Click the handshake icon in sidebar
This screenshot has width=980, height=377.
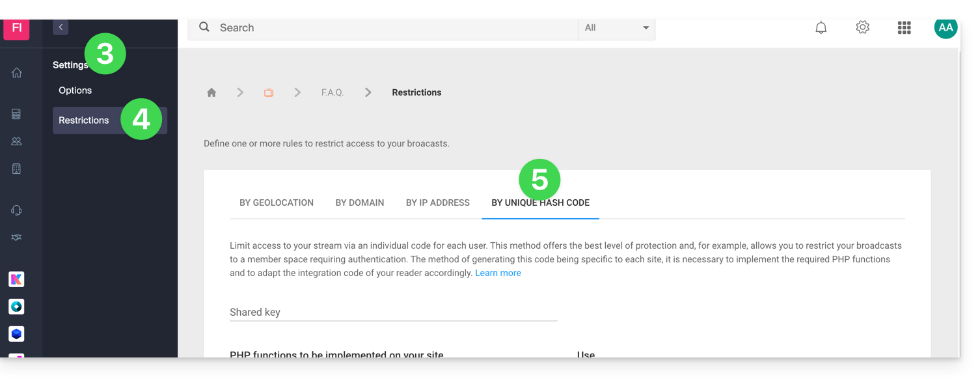(17, 238)
